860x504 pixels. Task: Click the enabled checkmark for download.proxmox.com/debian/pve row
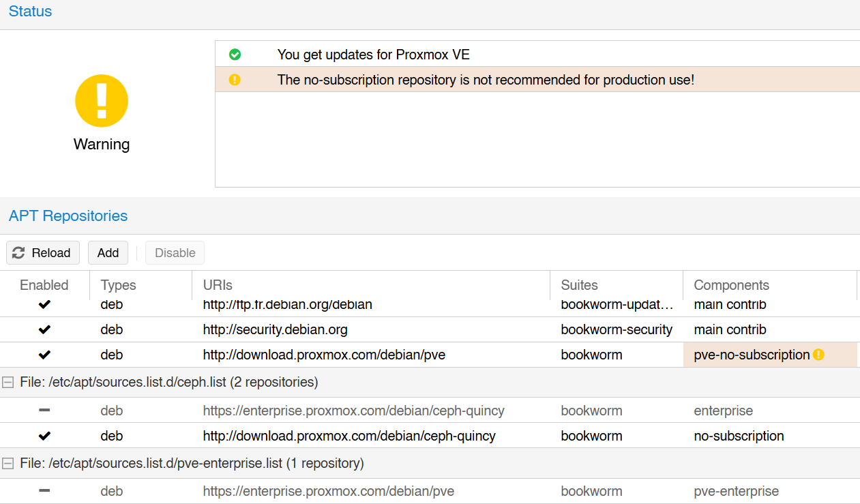tap(44, 355)
